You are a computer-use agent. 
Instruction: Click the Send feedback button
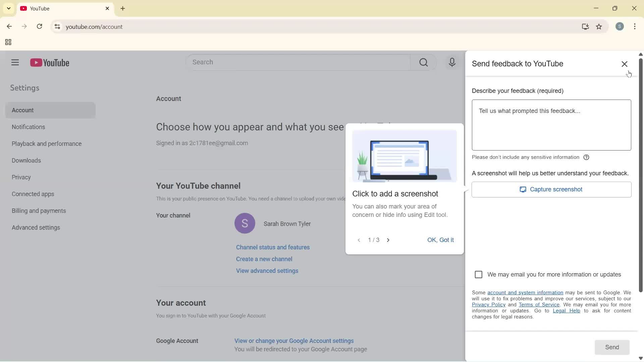pyautogui.click(x=612, y=347)
